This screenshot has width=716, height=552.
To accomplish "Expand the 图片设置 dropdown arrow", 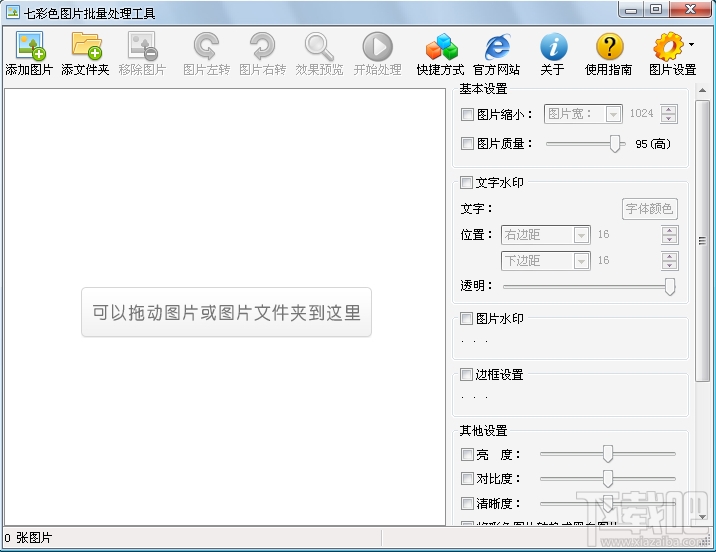I will 691,44.
